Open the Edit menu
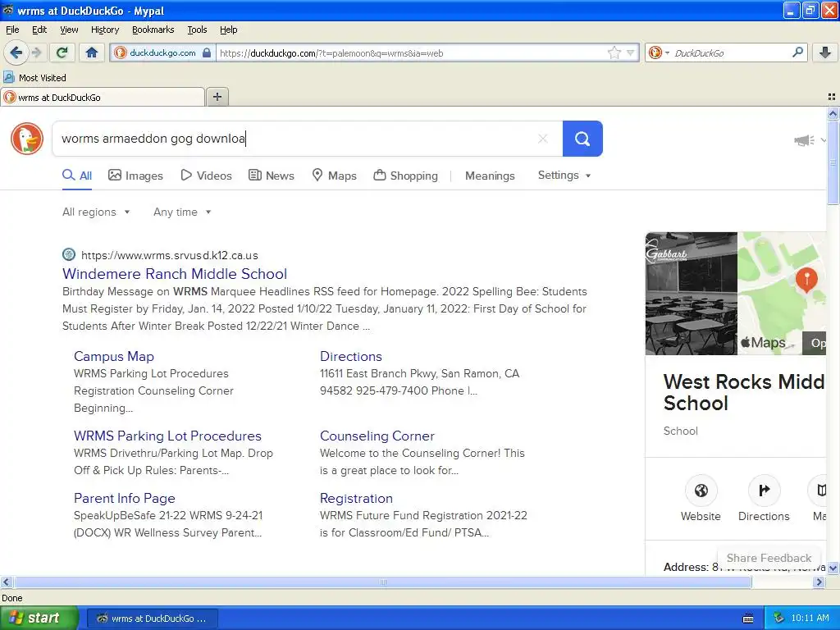The width and height of the screenshot is (840, 630). pos(39,30)
